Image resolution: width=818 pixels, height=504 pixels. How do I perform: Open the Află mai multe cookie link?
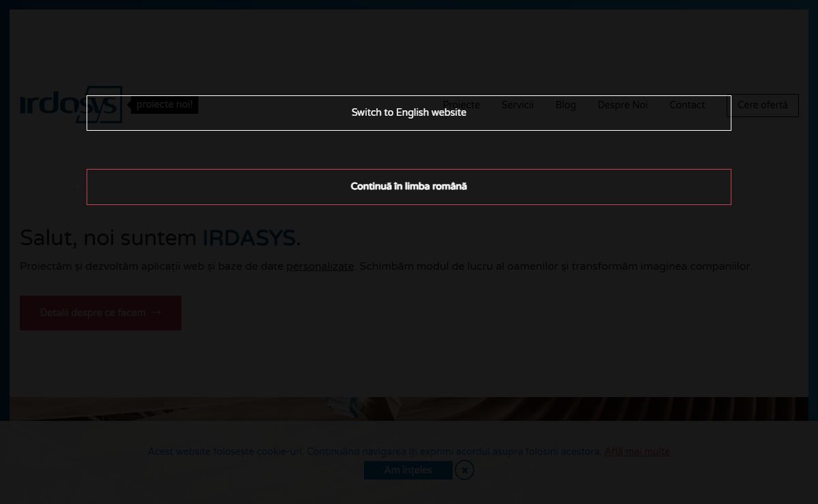[637, 452]
